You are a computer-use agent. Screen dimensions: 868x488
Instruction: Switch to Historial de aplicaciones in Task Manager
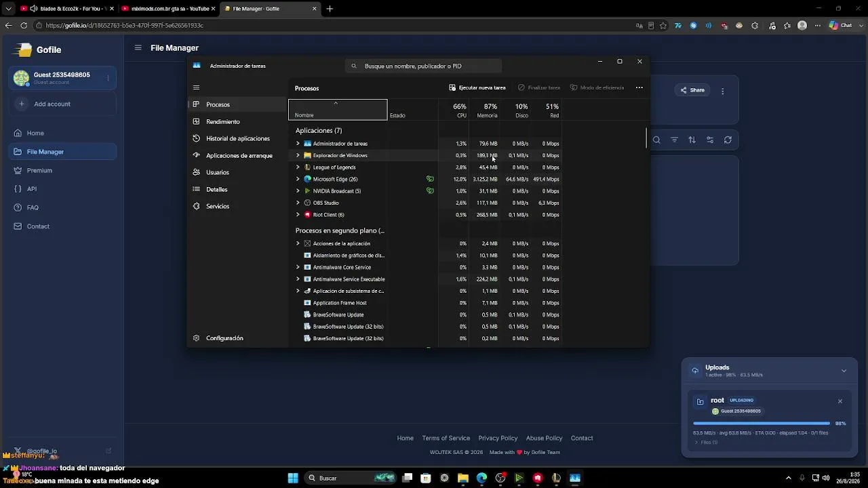[237, 139]
